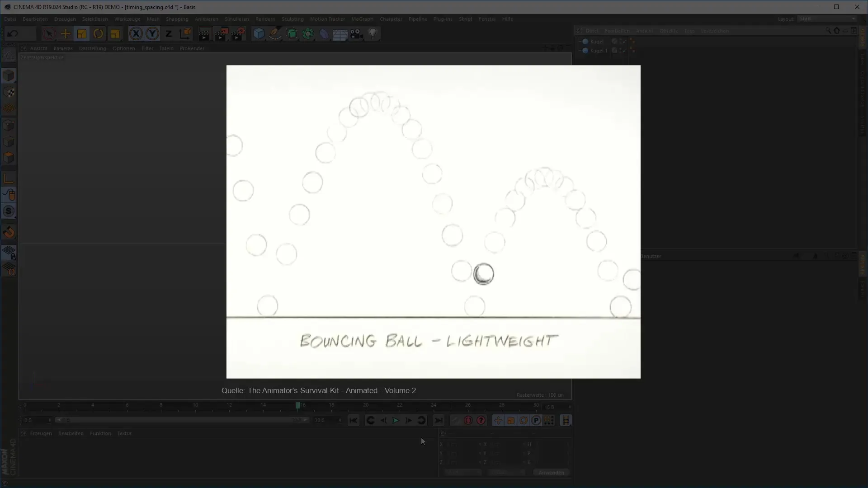The height and width of the screenshot is (488, 868).
Task: Toggle the autokeying button
Action: tap(468, 421)
